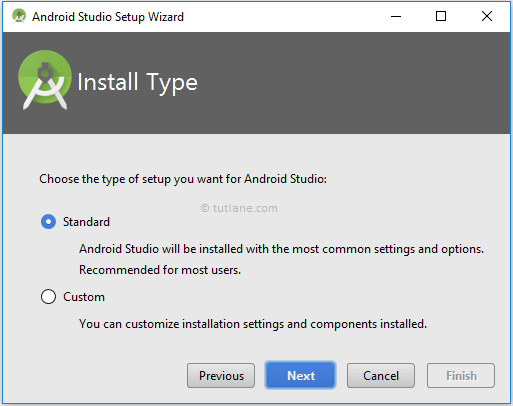Click the large Android Studio logo
Image resolution: width=513 pixels, height=406 pixels.
click(45, 80)
